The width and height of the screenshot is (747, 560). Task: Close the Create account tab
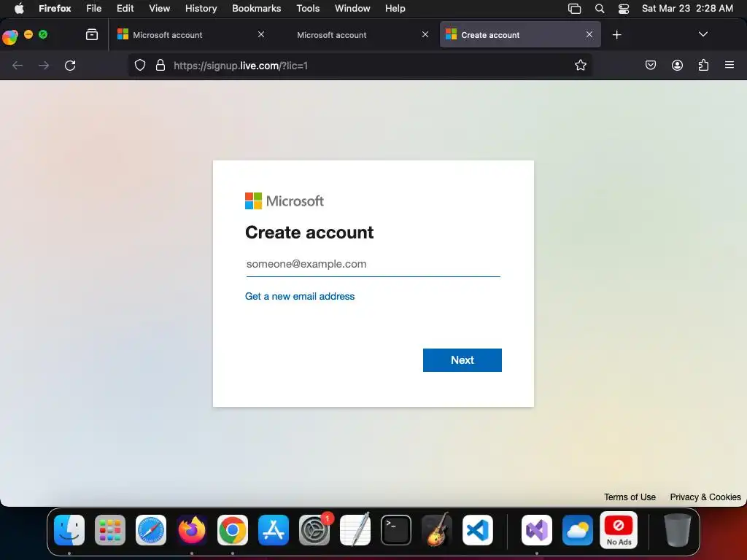[589, 34]
